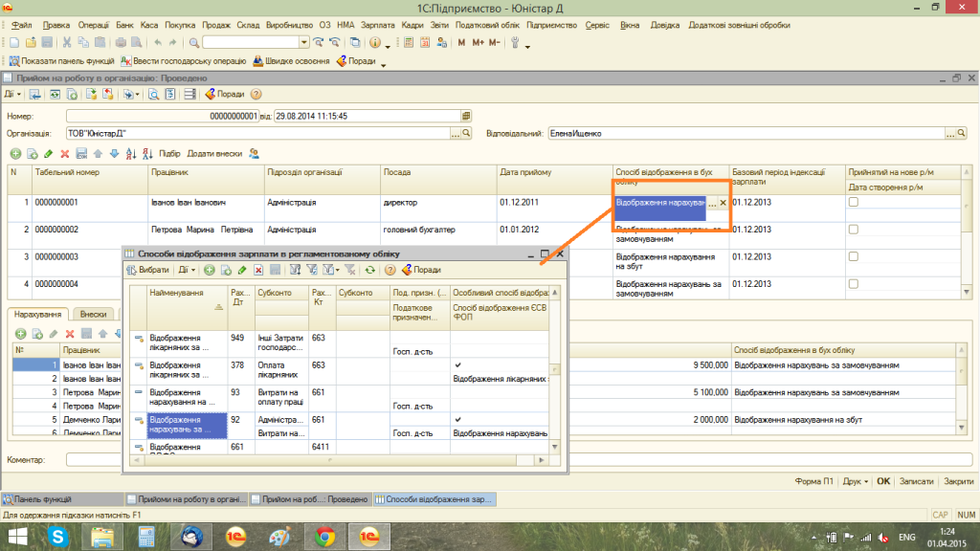The height and width of the screenshot is (551, 980).
Task: Open selection list with the ellipsis in Організація field
Action: tap(455, 134)
